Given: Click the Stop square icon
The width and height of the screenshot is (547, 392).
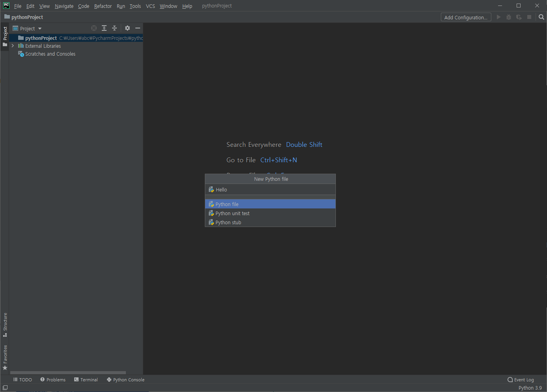Looking at the screenshot, I should 529,17.
